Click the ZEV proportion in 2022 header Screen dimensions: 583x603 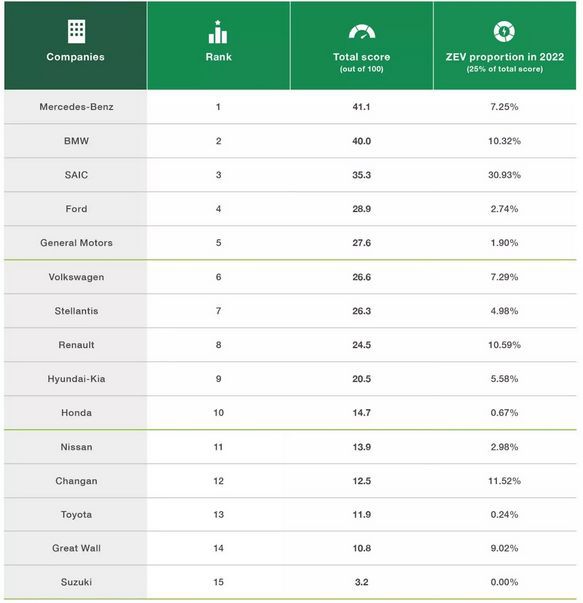pyautogui.click(x=505, y=57)
